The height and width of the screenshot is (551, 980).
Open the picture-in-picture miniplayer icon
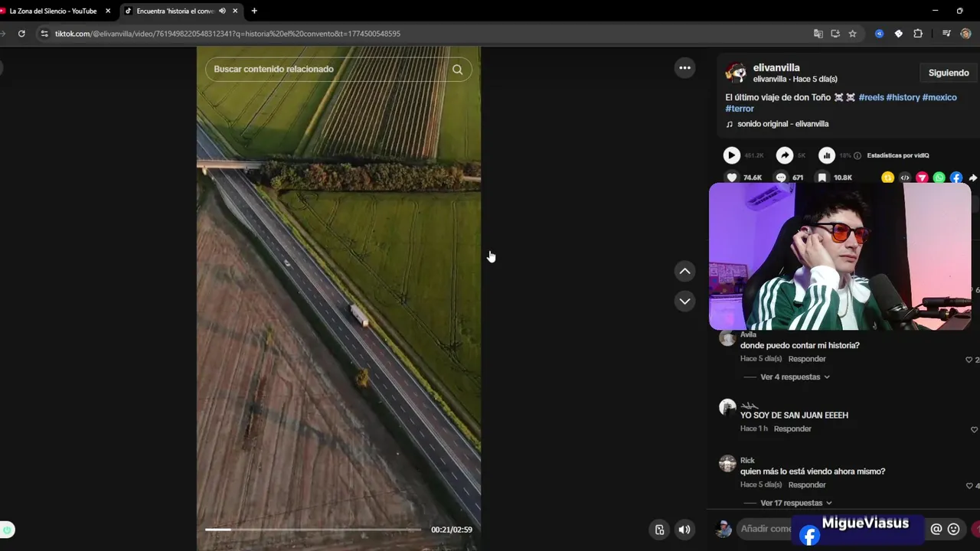659,530
